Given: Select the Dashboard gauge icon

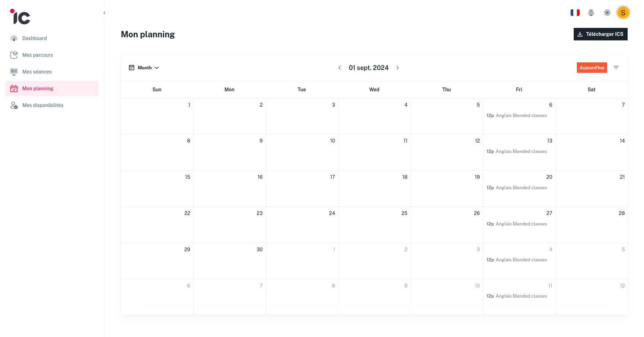Looking at the screenshot, I should (x=14, y=38).
